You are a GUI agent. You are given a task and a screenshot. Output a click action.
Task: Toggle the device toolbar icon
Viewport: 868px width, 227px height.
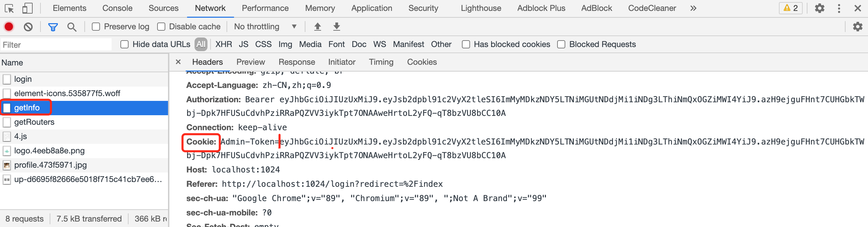point(27,8)
